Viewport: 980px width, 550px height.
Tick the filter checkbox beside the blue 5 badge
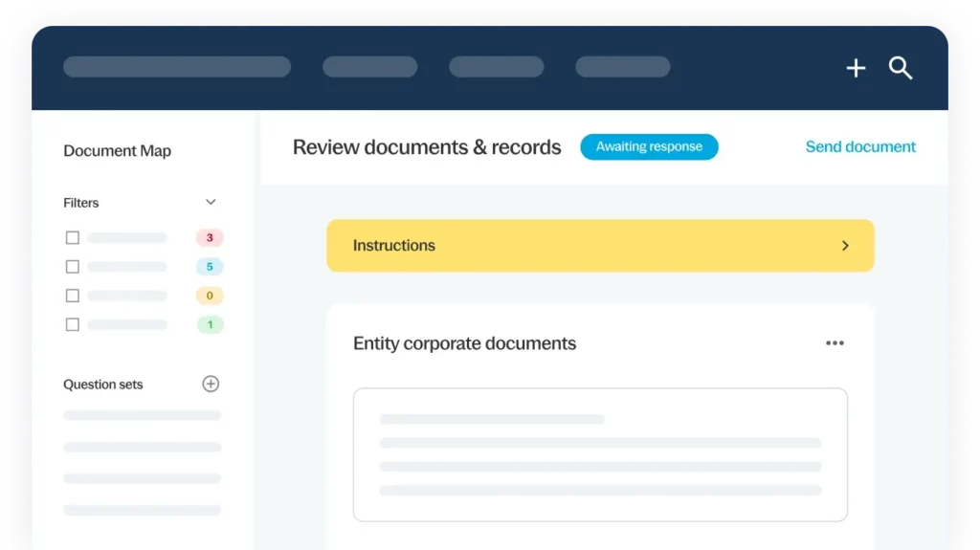[x=72, y=267]
